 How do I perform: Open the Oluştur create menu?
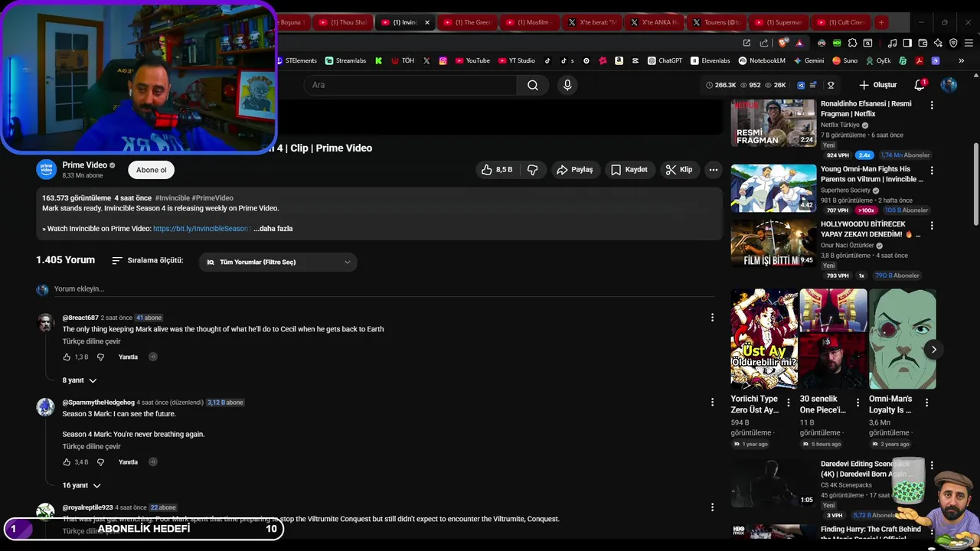[878, 85]
